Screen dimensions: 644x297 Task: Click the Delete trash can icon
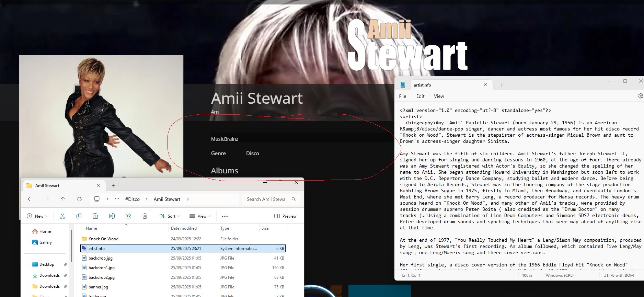coord(145,216)
